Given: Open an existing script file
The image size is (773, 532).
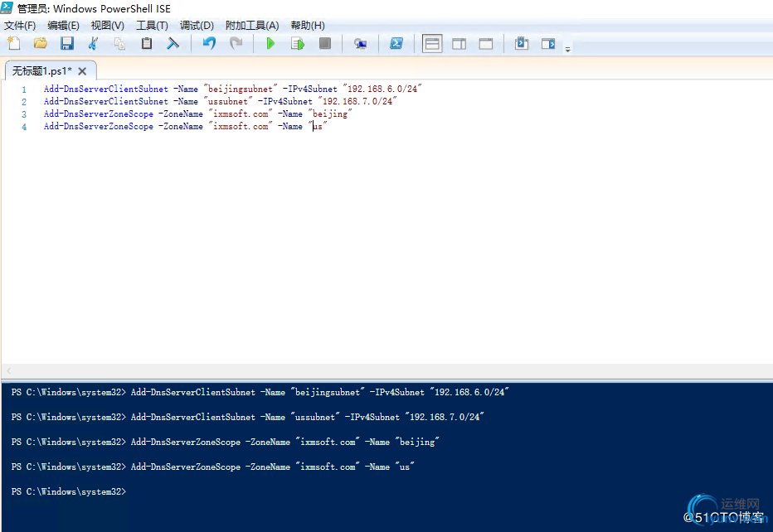Looking at the screenshot, I should pos(41,43).
